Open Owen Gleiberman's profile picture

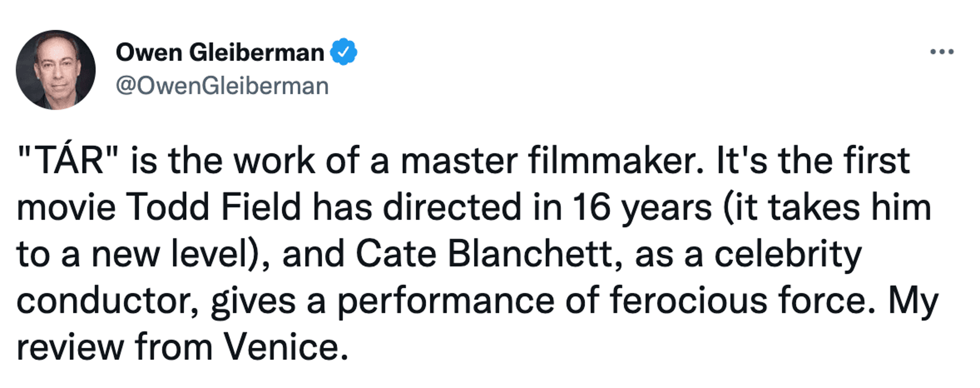pyautogui.click(x=56, y=70)
